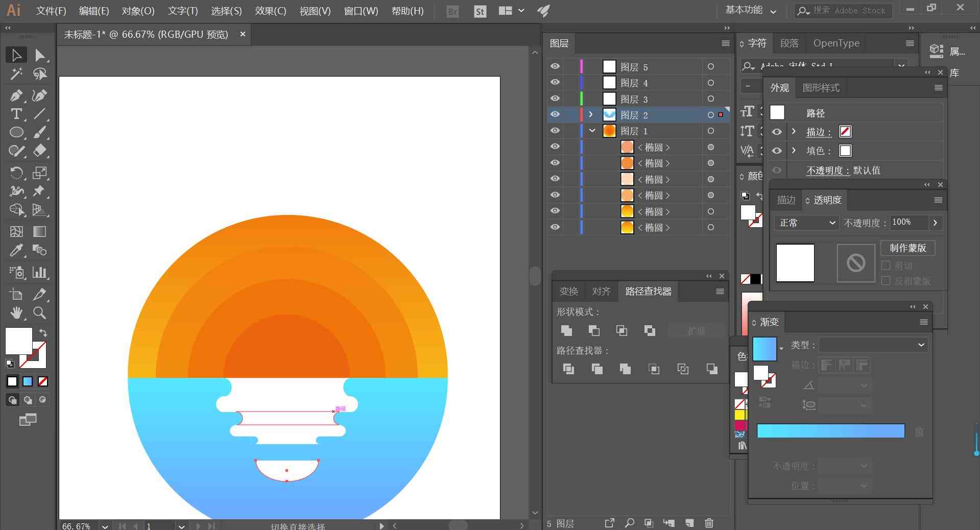The height and width of the screenshot is (530, 980).
Task: Select the Direct Selection tool
Action: point(40,55)
